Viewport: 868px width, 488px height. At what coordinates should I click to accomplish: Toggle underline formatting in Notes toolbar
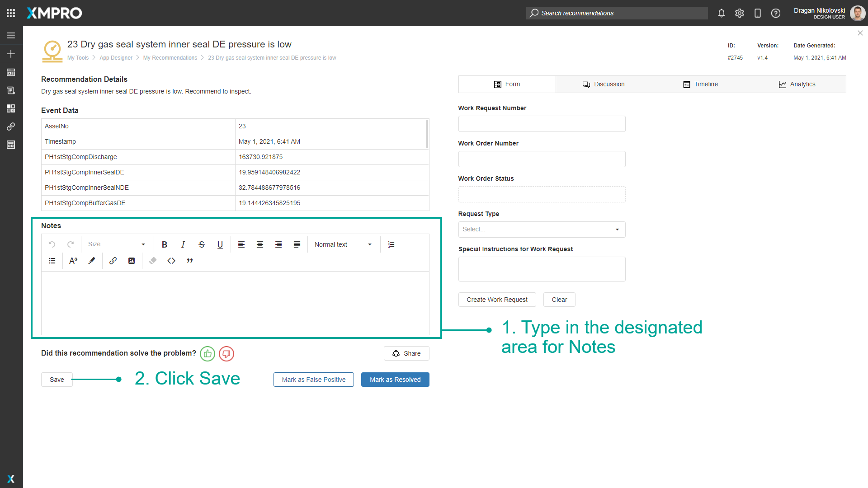[220, 244]
